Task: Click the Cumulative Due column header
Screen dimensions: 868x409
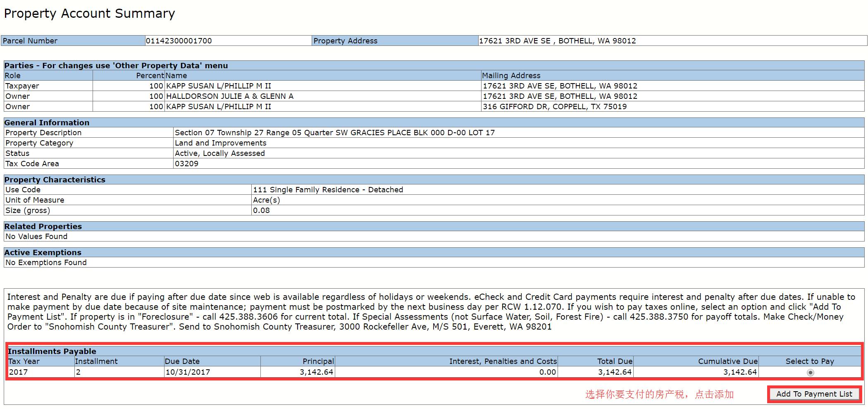Action: point(728,361)
